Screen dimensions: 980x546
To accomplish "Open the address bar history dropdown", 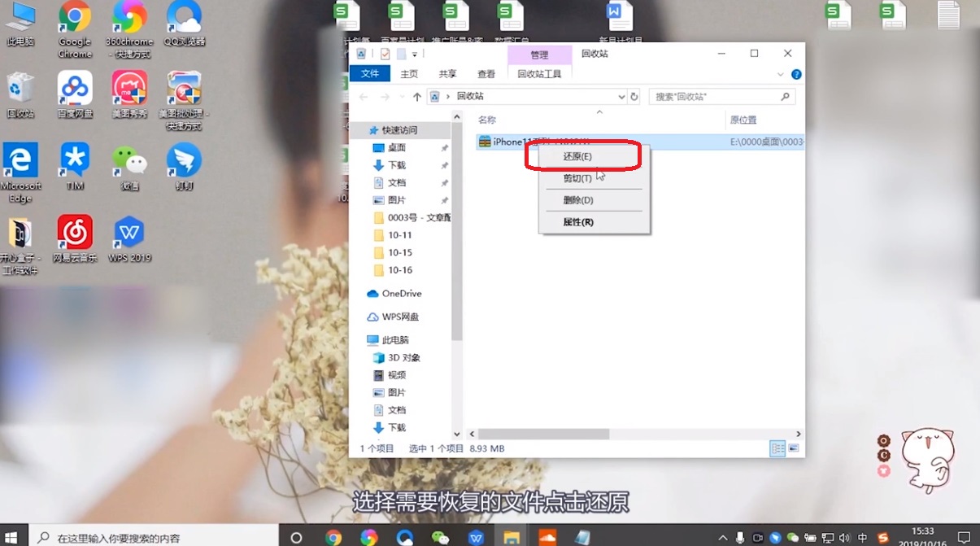I will tap(622, 96).
